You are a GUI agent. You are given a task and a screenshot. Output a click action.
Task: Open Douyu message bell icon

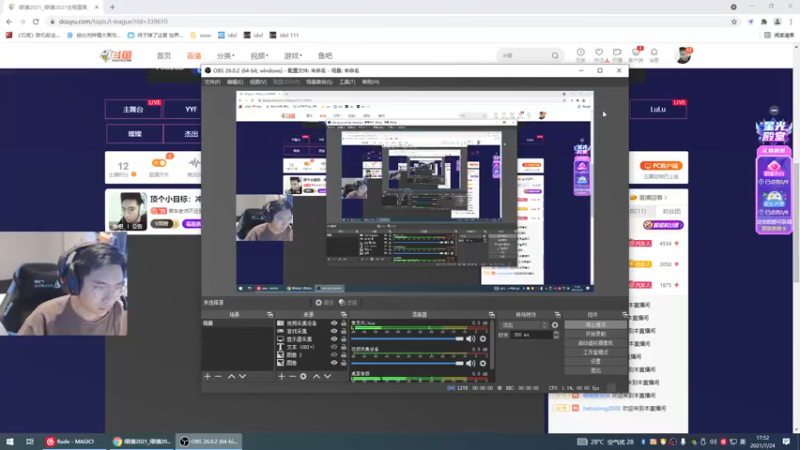tap(654, 55)
